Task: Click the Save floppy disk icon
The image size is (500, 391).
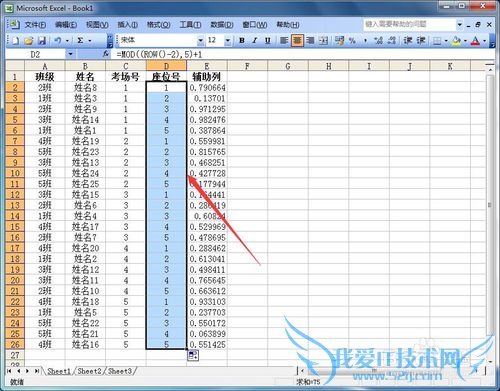Action: tap(42, 40)
